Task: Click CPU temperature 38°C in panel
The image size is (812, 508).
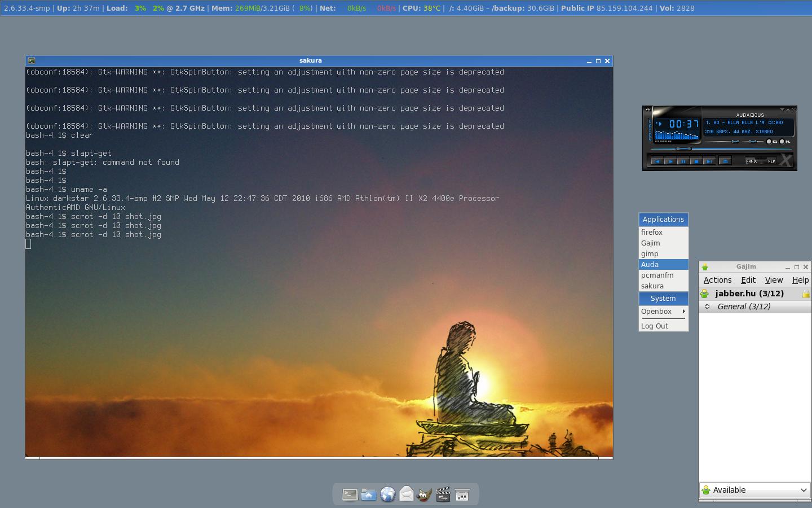Action: click(x=421, y=8)
